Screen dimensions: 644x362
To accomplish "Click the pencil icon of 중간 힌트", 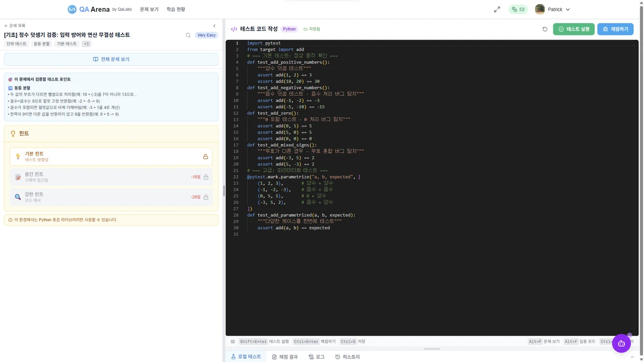I will pos(18,177).
